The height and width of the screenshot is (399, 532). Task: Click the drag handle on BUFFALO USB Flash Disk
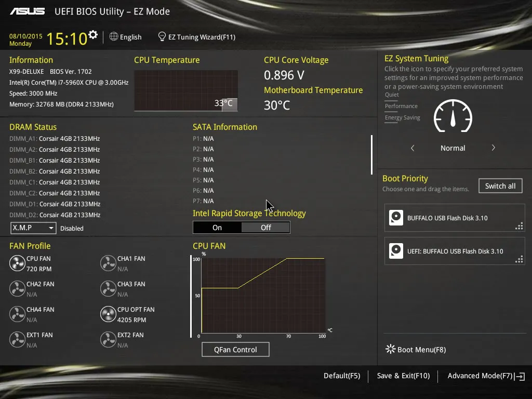pos(519,226)
